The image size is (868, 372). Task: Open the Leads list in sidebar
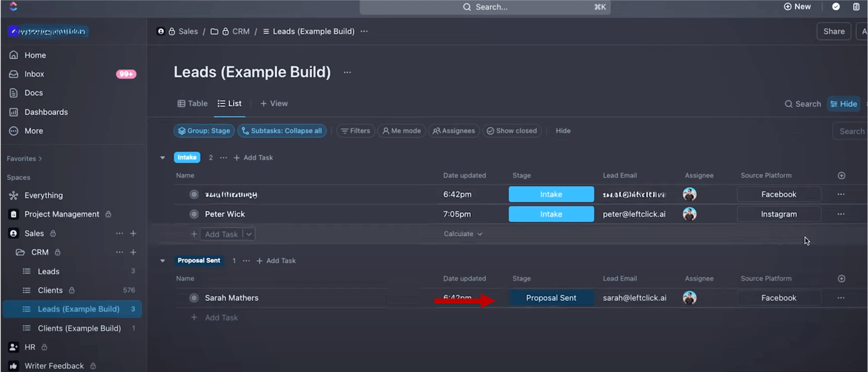49,271
